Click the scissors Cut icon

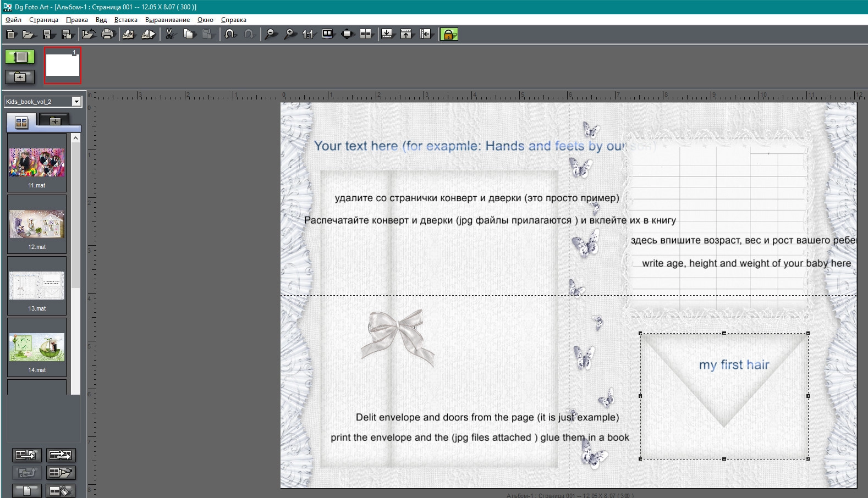click(x=170, y=35)
